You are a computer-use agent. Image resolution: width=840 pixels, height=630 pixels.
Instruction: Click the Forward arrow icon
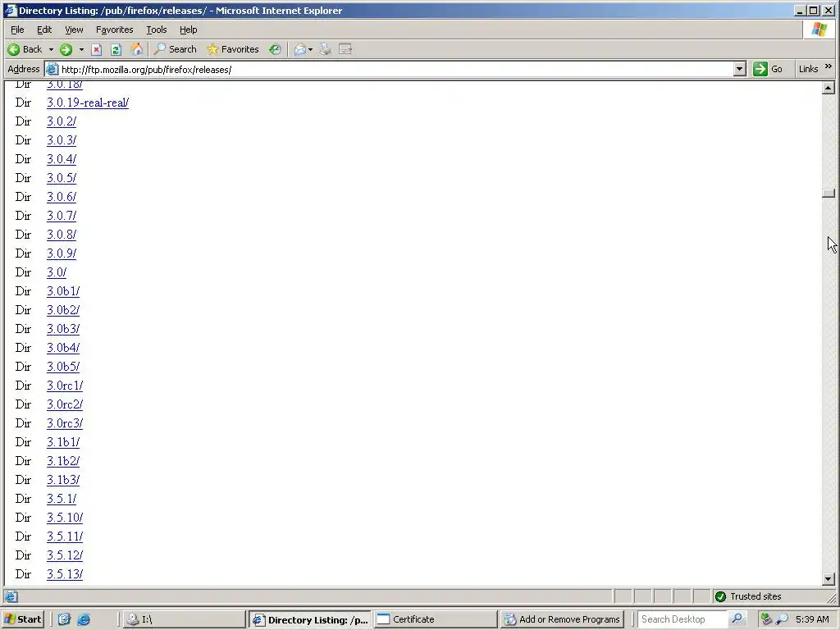click(66, 50)
